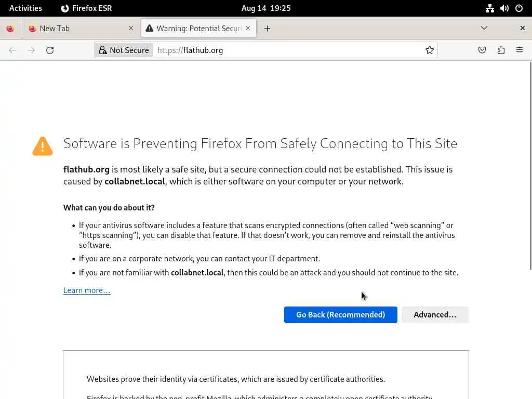Image resolution: width=532 pixels, height=399 pixels.
Task: Expand the Advanced… options section
Action: [435, 315]
